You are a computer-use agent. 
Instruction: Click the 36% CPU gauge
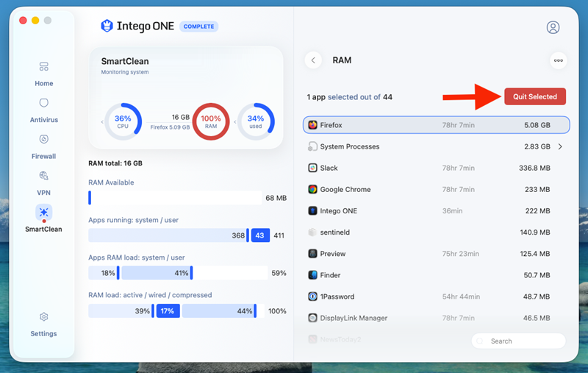(123, 121)
